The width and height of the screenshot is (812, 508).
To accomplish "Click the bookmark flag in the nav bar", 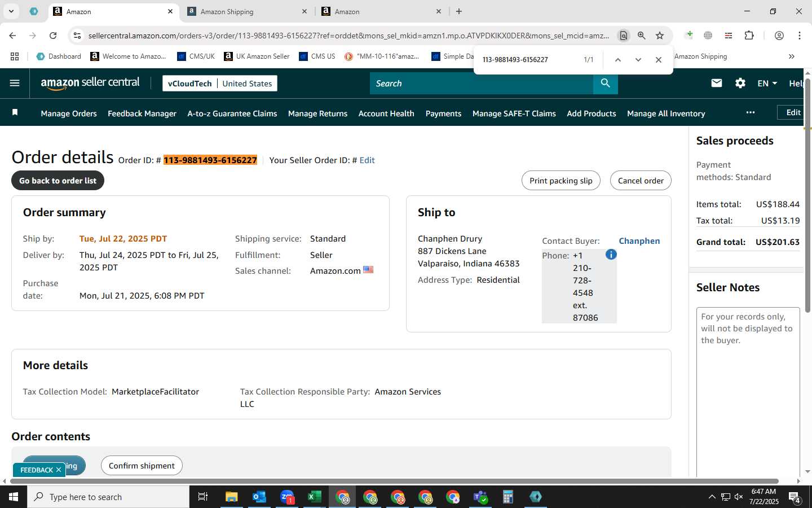I will point(15,113).
